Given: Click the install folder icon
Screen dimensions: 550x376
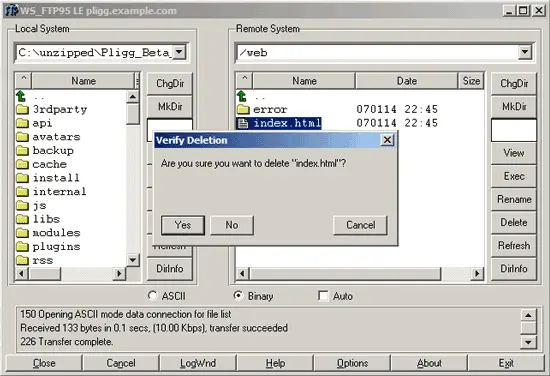Looking at the screenshot, I should point(22,178).
